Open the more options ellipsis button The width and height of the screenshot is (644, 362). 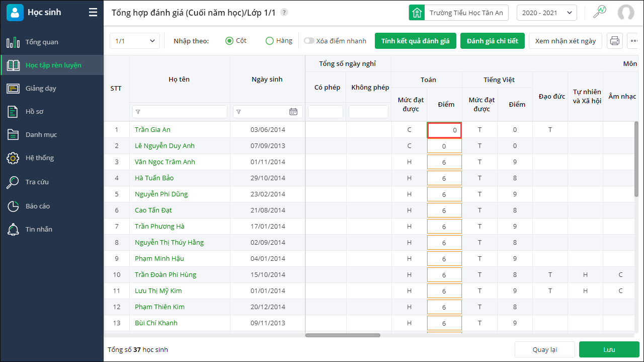[634, 41]
